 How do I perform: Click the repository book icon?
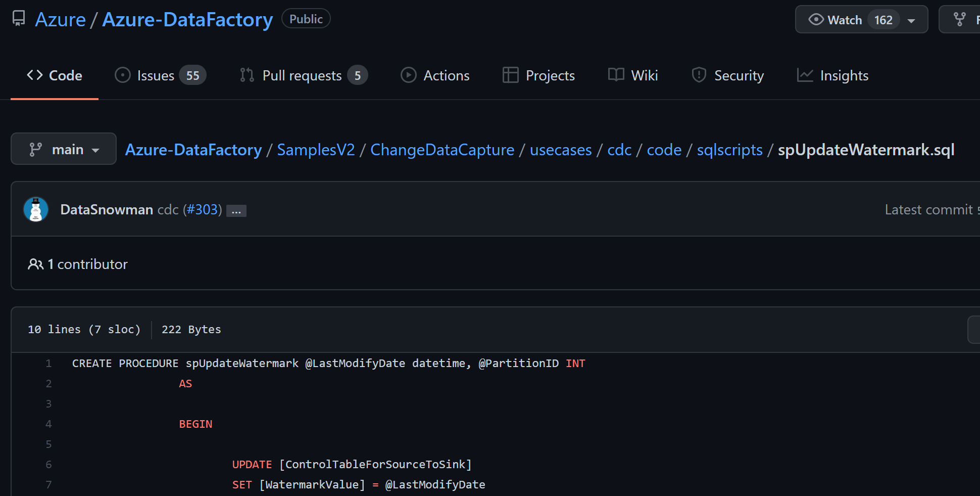(19, 19)
